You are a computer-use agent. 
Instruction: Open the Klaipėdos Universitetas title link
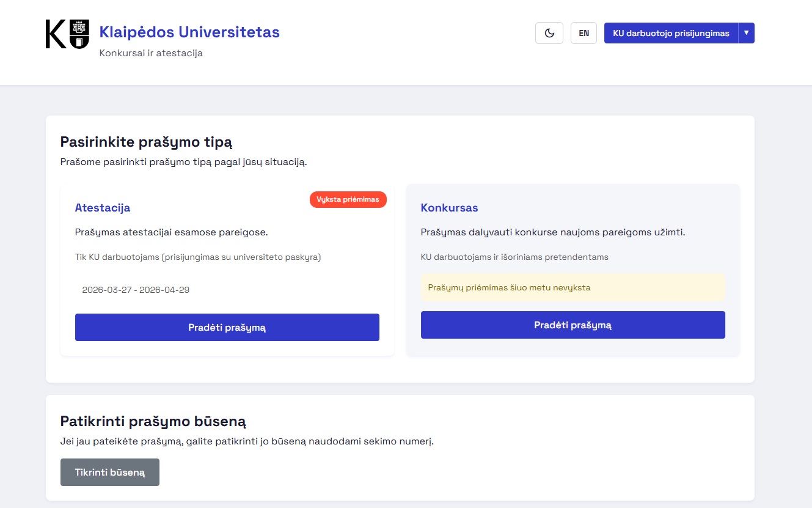[189, 32]
